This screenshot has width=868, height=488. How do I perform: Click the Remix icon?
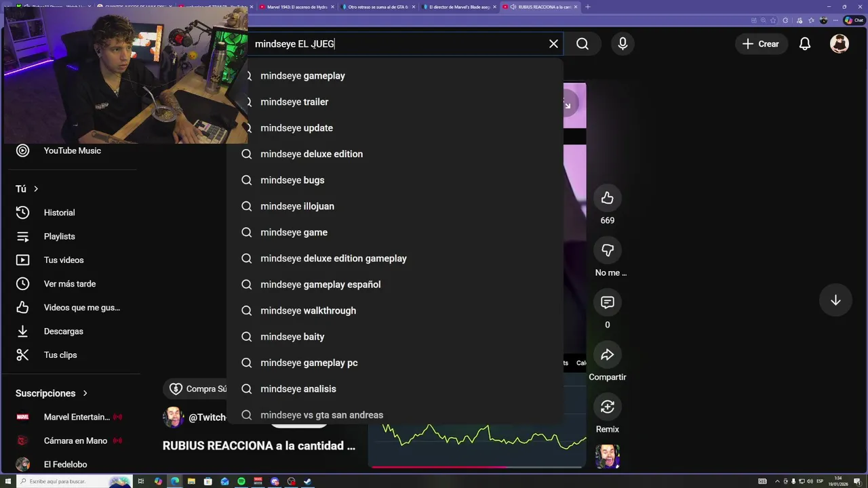click(607, 407)
